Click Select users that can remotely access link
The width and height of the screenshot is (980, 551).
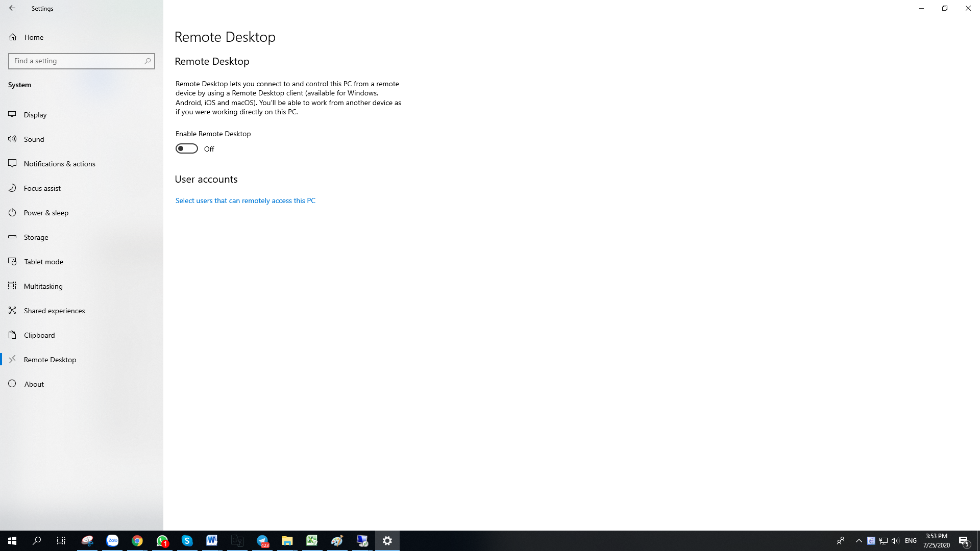246,201
